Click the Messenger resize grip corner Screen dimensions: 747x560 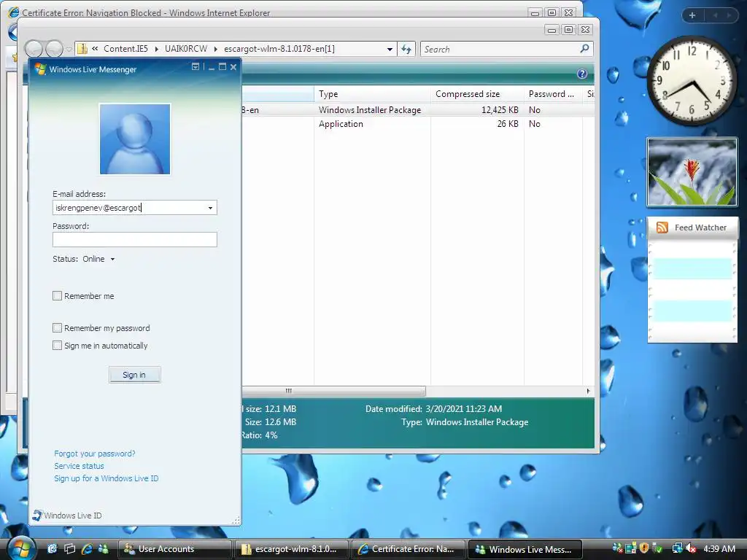click(236, 521)
